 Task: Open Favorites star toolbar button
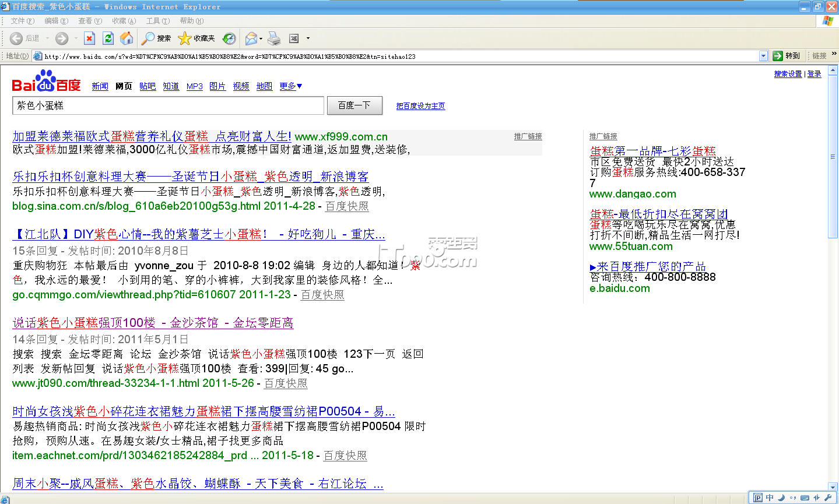[196, 38]
